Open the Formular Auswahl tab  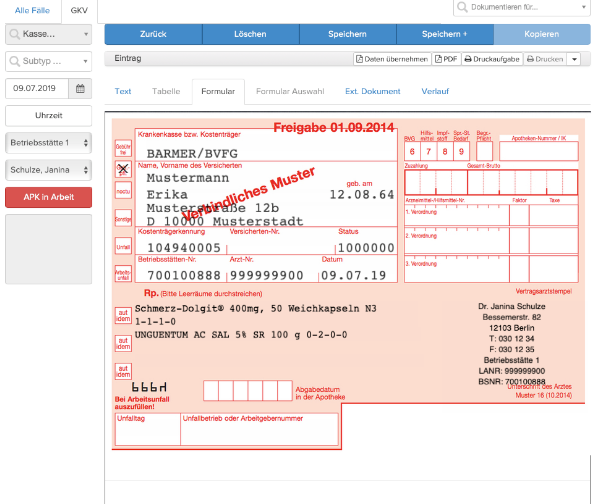[290, 91]
